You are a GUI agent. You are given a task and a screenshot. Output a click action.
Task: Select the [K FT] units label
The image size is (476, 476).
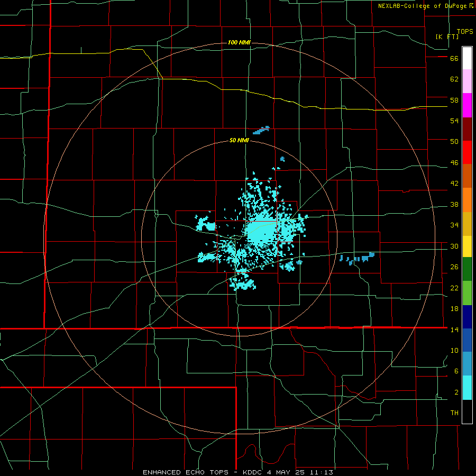(x=447, y=36)
